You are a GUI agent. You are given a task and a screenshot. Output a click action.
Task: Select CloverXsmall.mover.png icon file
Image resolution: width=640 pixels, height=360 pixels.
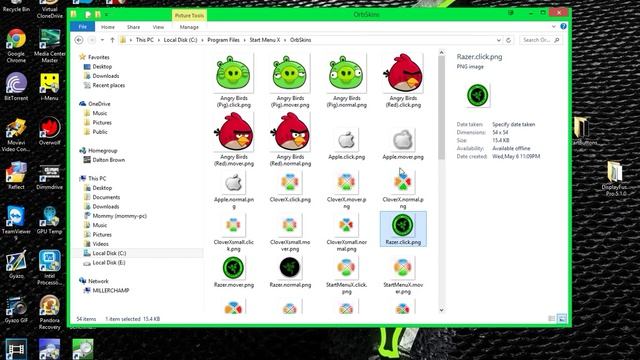290,233
